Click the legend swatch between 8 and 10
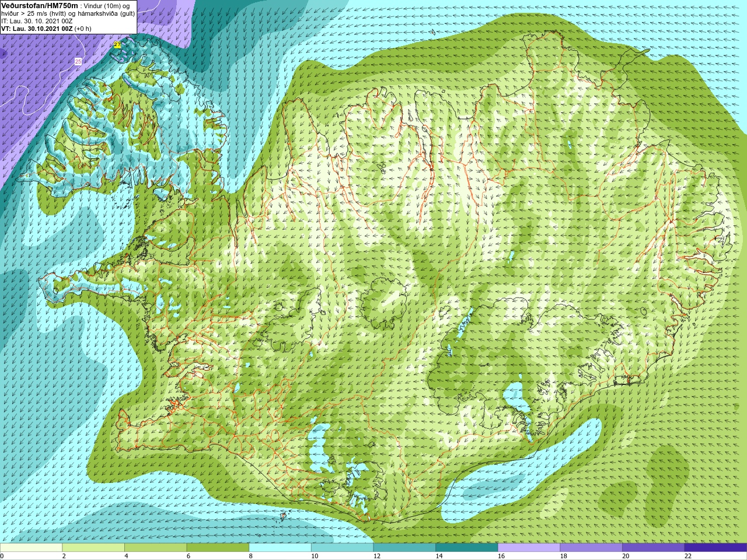The height and width of the screenshot is (560, 747). tap(280, 548)
